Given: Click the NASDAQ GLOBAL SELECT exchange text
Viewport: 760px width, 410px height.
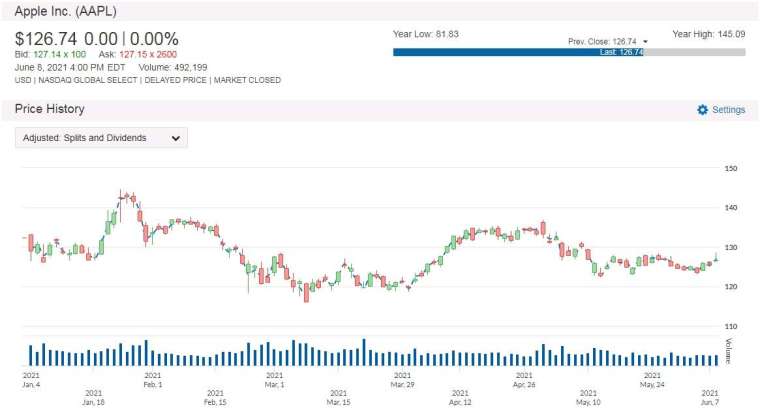Looking at the screenshot, I should tap(88, 80).
